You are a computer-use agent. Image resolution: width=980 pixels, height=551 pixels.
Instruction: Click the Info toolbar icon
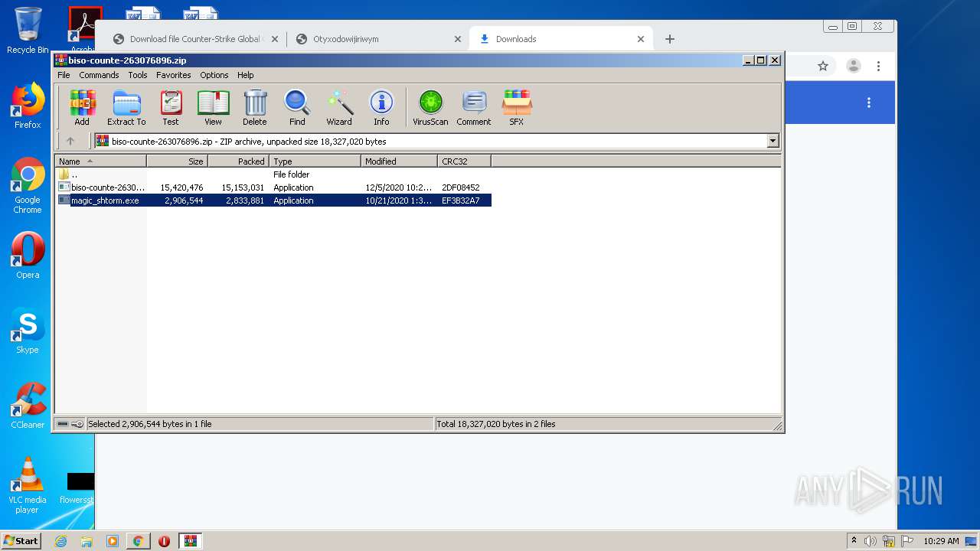click(381, 107)
